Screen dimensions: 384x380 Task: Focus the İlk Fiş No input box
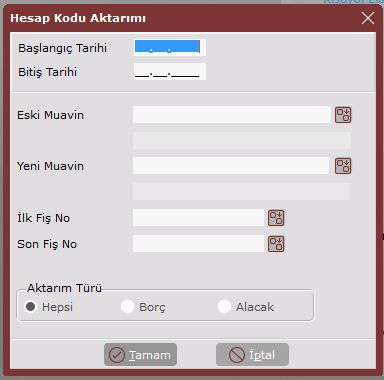(x=198, y=218)
